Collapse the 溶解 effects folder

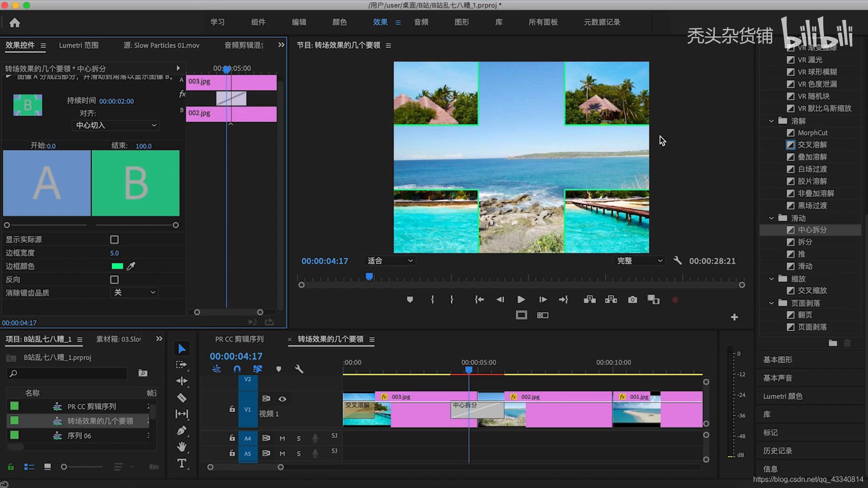[x=771, y=121]
